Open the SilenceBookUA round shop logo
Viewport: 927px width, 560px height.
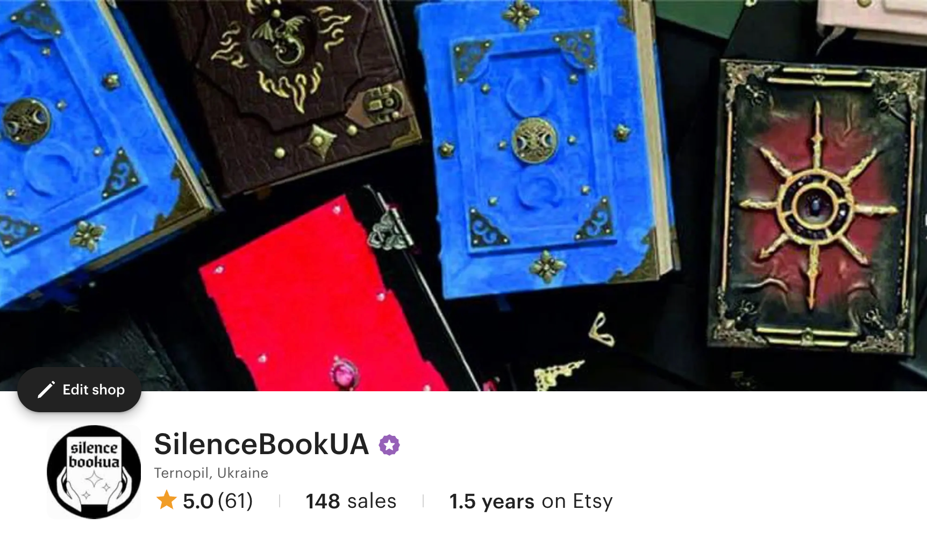tap(94, 472)
